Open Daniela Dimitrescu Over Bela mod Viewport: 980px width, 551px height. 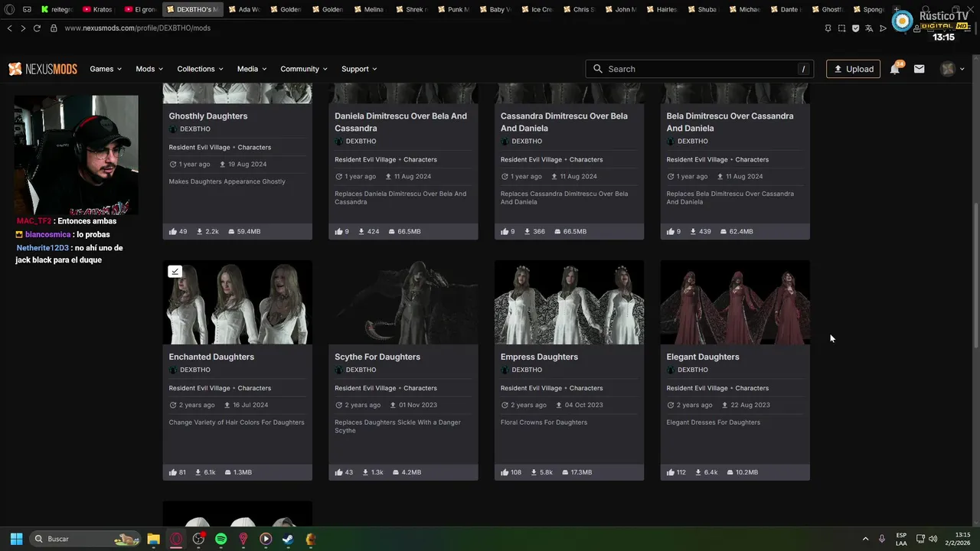(x=400, y=122)
